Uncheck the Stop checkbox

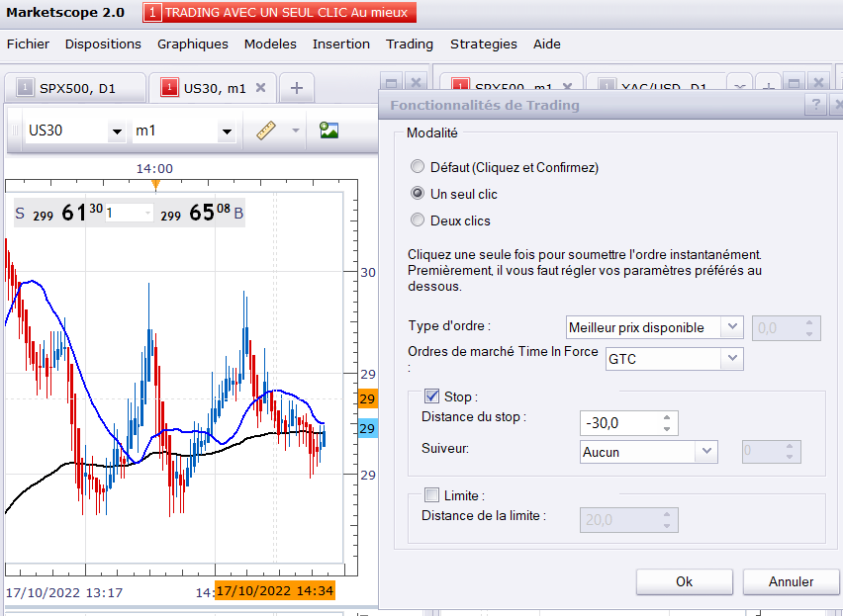(x=431, y=396)
